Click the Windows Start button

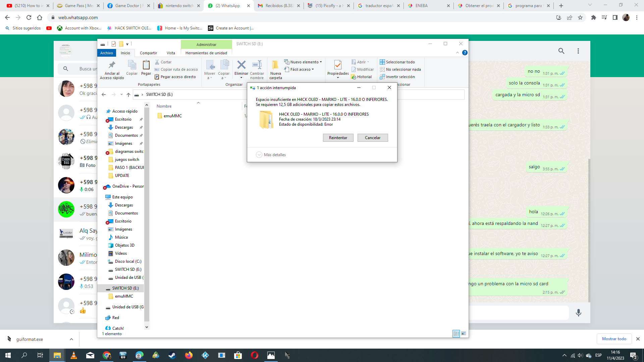[8, 355]
